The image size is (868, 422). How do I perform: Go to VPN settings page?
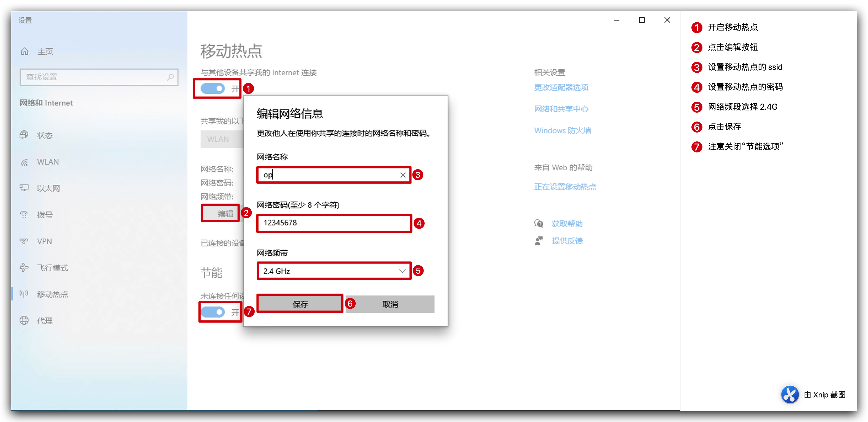44,242
